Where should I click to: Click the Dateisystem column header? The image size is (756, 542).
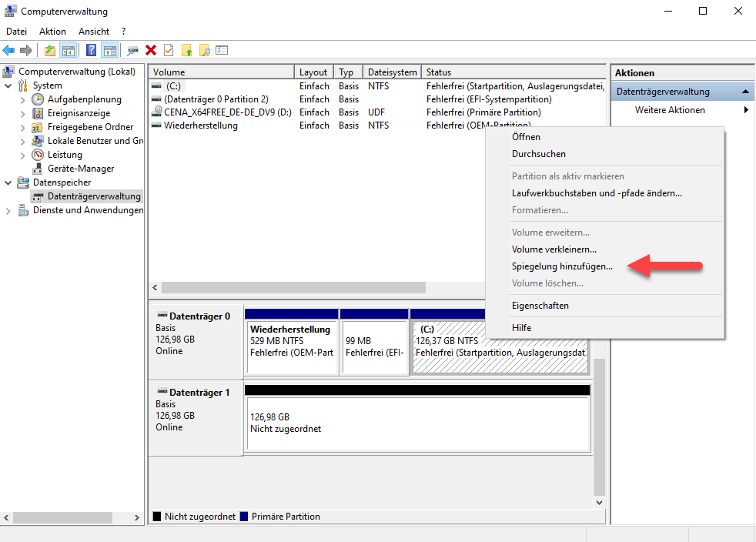392,72
